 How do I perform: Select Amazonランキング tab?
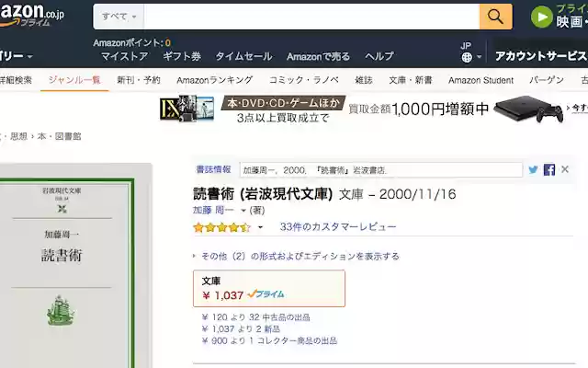pos(214,80)
